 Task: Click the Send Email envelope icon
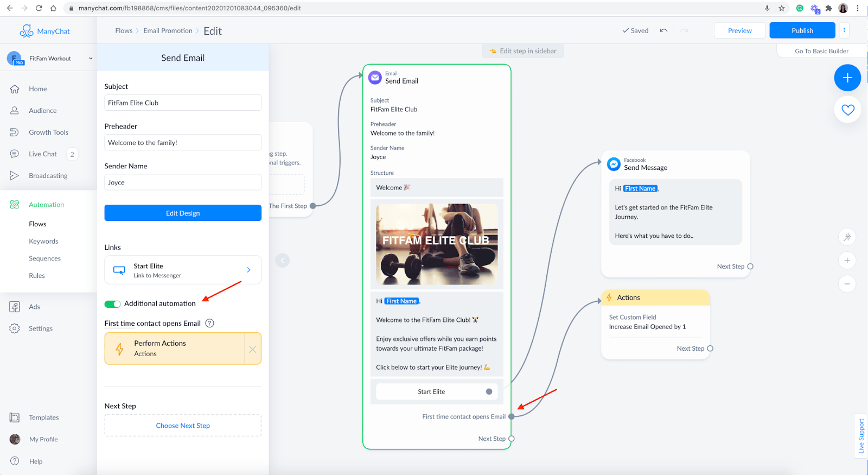[x=375, y=78]
